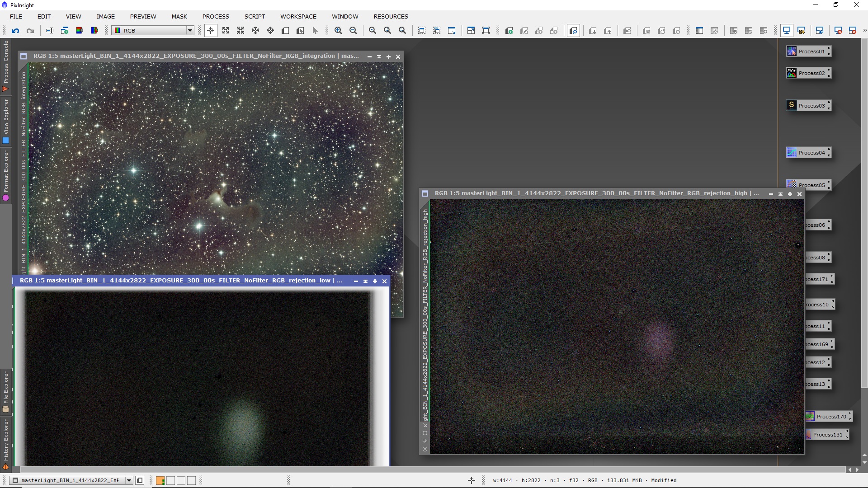Click the Process04 process icon

pos(808,153)
